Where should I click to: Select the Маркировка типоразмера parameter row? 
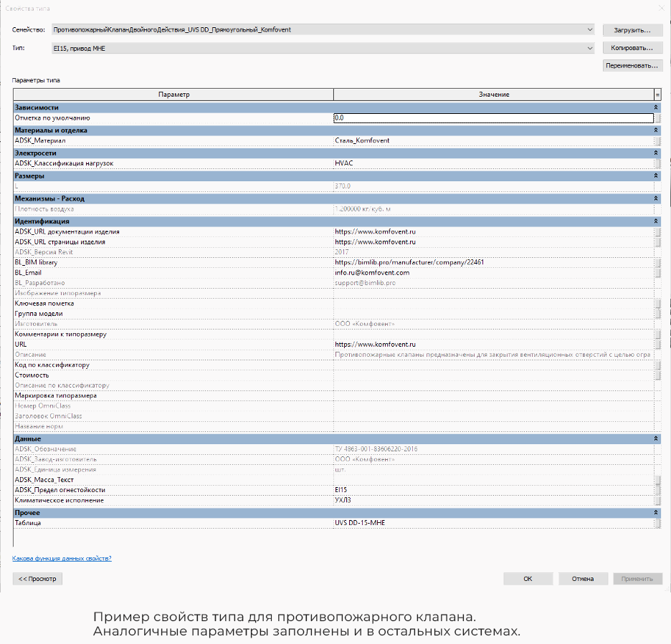click(334, 396)
